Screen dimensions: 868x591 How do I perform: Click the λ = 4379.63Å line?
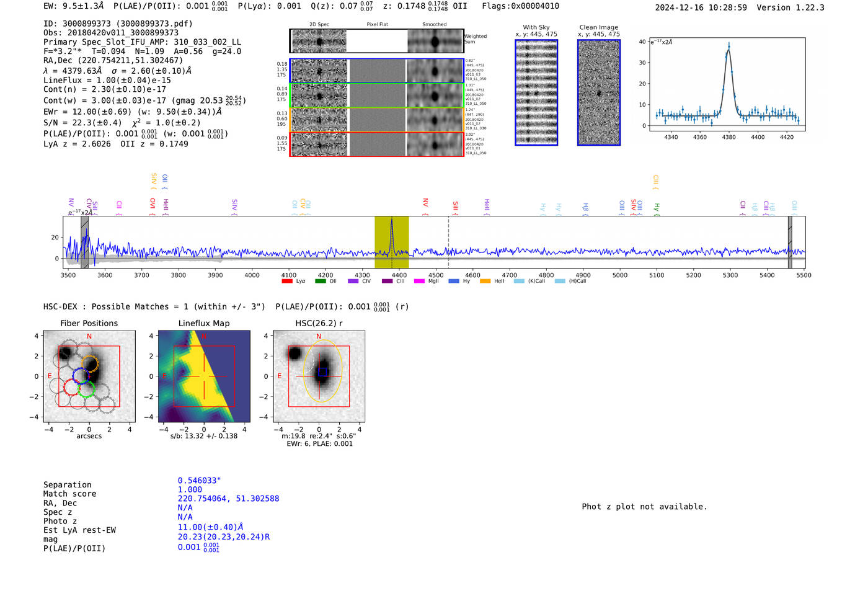117,71
